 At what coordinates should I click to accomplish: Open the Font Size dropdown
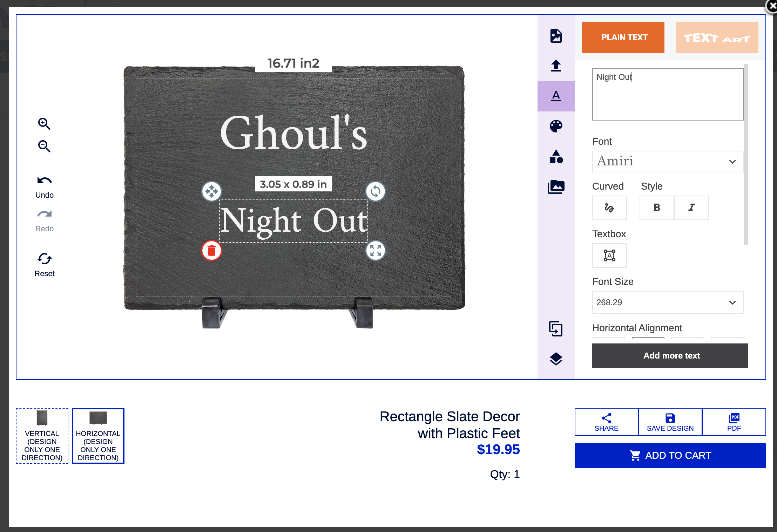pos(667,302)
